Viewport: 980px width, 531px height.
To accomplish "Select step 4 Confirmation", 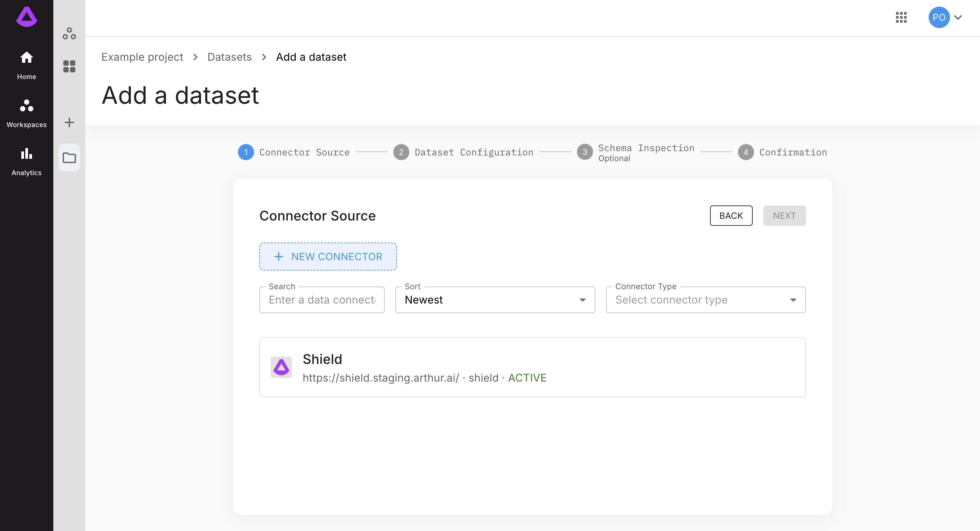I will [782, 152].
